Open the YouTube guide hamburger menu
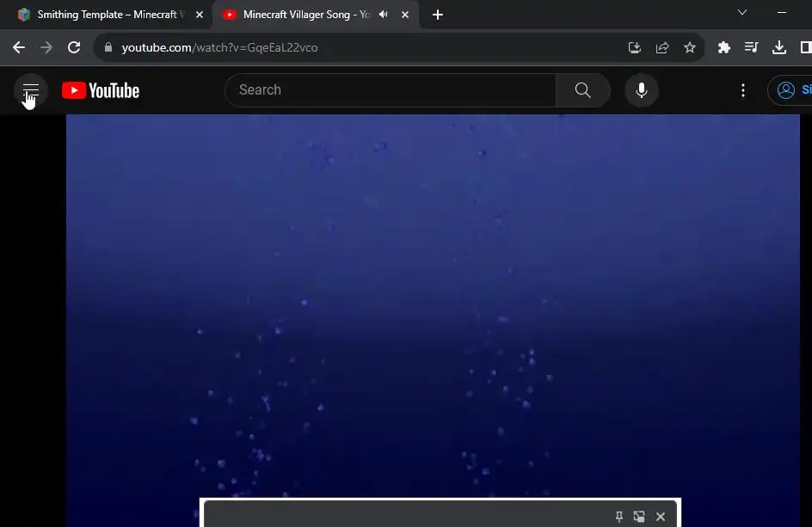 point(31,90)
